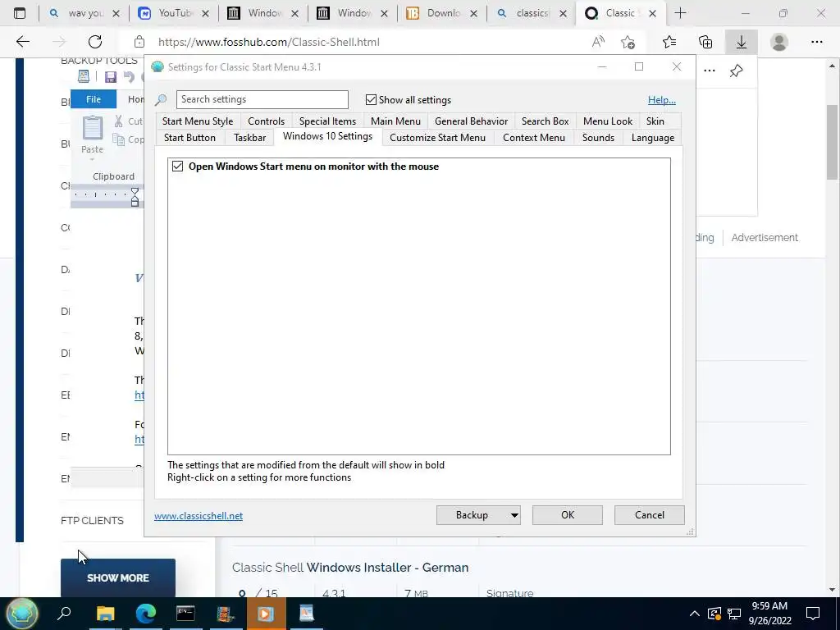Screen dimensions: 840x630
Task: Open the Favorites list icon
Action: 669,42
